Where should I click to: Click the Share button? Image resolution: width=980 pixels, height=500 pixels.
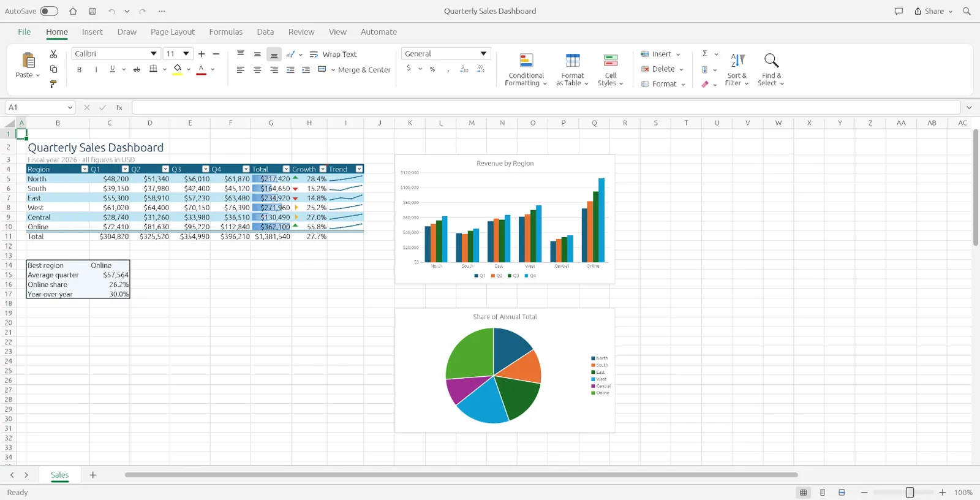tap(933, 11)
